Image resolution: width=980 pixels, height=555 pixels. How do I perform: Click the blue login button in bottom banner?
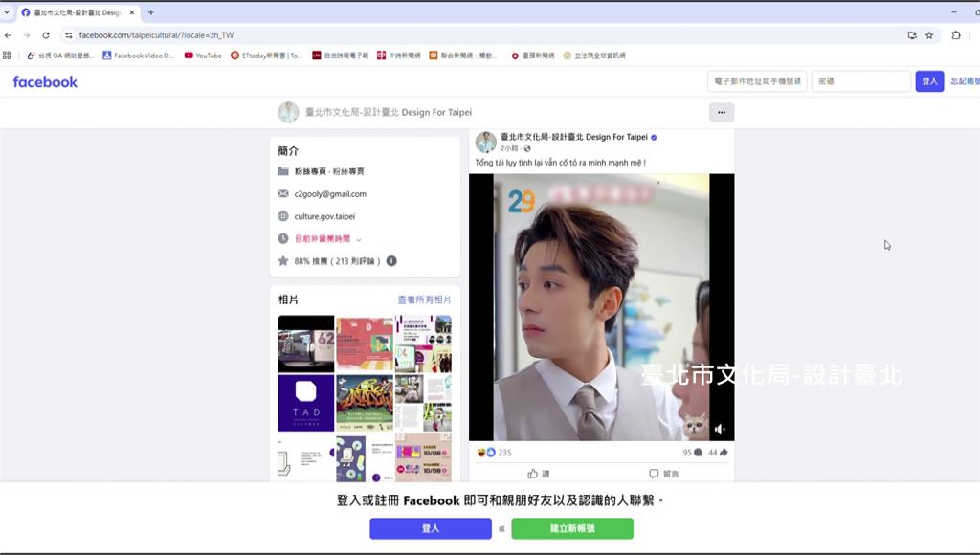(x=430, y=528)
